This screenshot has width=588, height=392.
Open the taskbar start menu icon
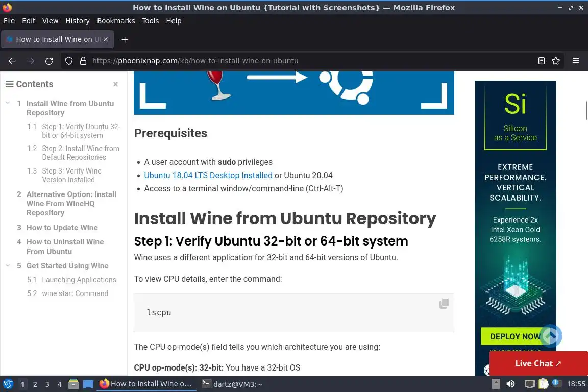8,384
